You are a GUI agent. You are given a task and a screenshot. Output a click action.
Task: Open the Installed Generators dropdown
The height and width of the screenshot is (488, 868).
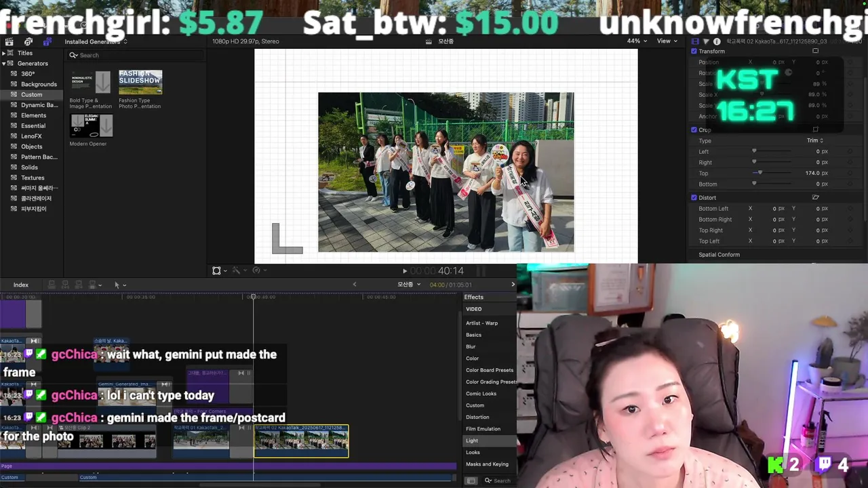tap(96, 41)
